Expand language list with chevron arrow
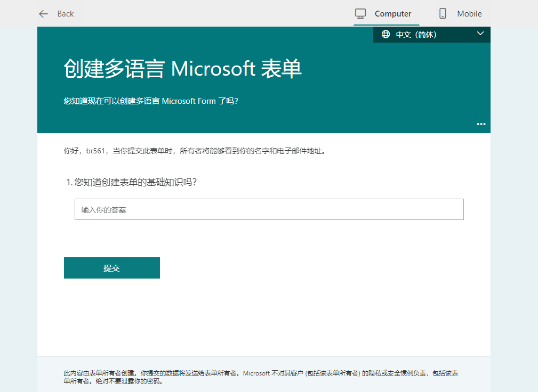 (x=480, y=34)
